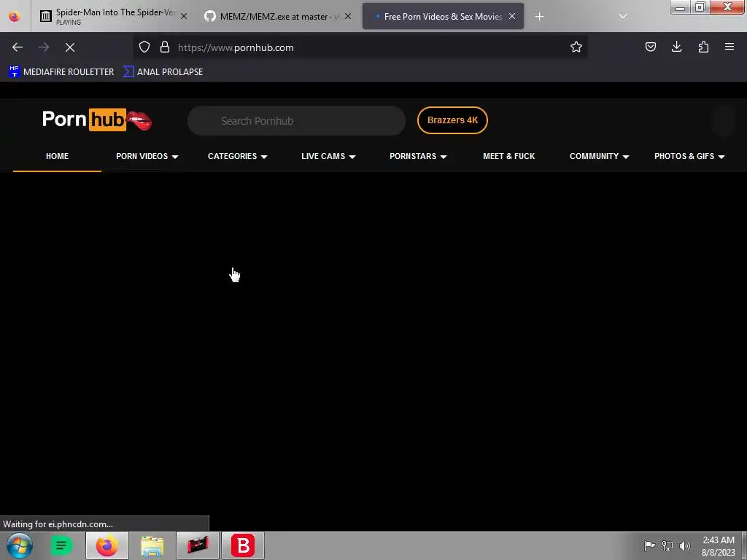Open the network tray icon
Screen dimensions: 747x560
pos(667,545)
